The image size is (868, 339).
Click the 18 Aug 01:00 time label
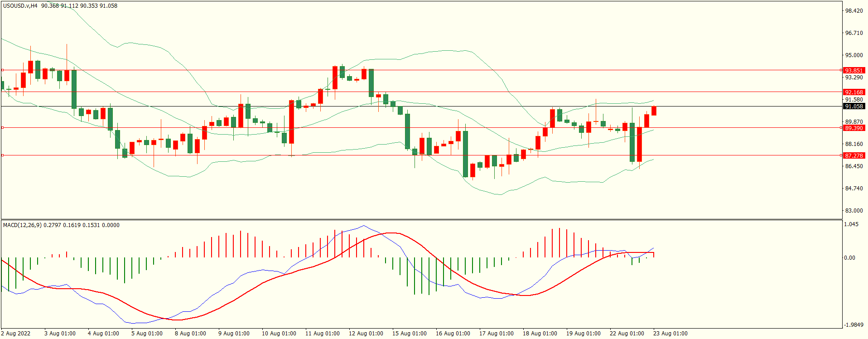point(540,334)
